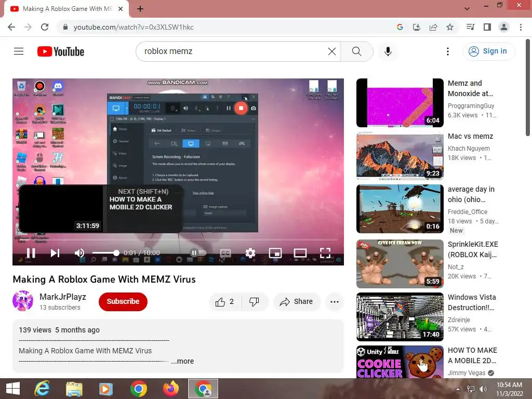Close the Making A Roblox Game tab

pyautogui.click(x=121, y=9)
